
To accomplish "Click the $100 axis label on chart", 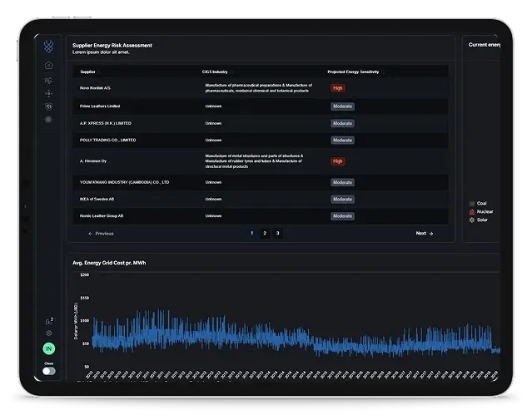I will [x=84, y=321].
